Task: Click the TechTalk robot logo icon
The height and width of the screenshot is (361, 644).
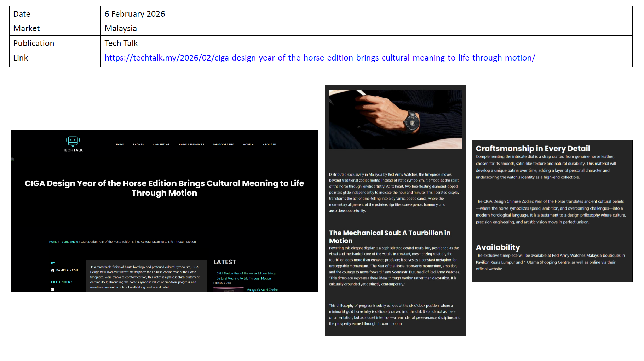Action: coord(73,141)
